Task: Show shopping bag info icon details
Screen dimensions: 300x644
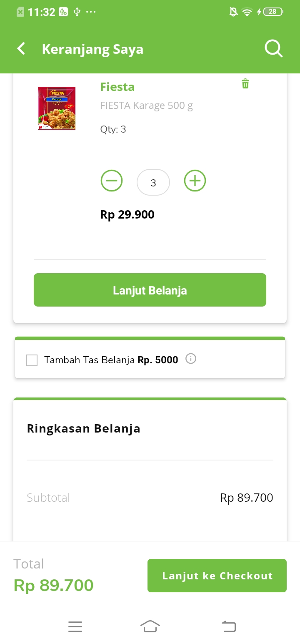Action: (191, 359)
